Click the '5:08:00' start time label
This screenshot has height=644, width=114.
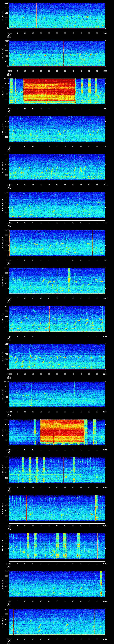pyautogui.click(x=9, y=298)
